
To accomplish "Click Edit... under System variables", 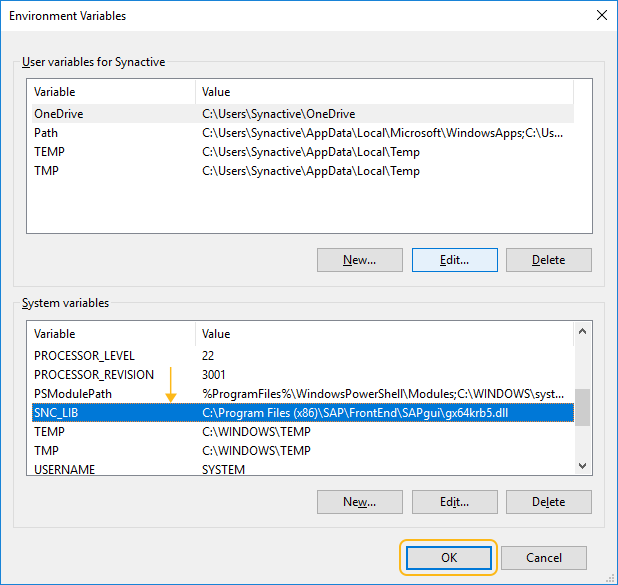I will 454,502.
